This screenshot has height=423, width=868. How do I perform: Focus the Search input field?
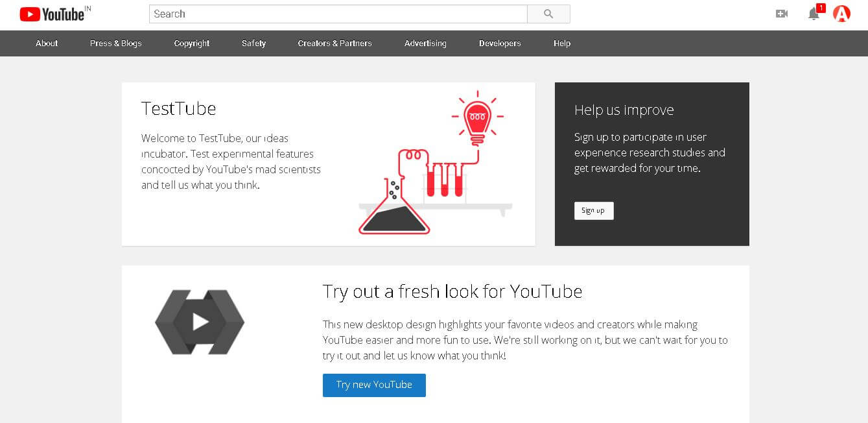[338, 14]
